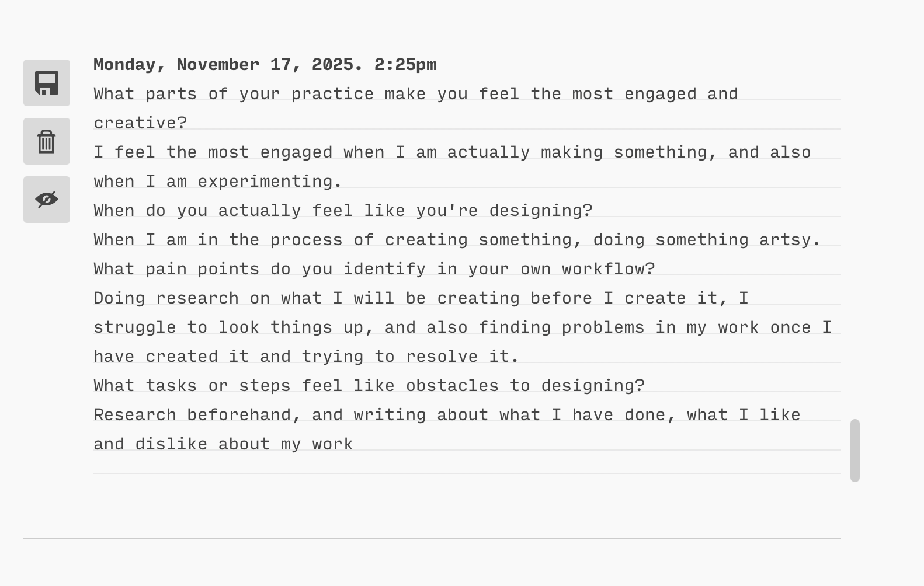The image size is (924, 586).
Task: Delete the entry with the trash icon
Action: pos(47,141)
